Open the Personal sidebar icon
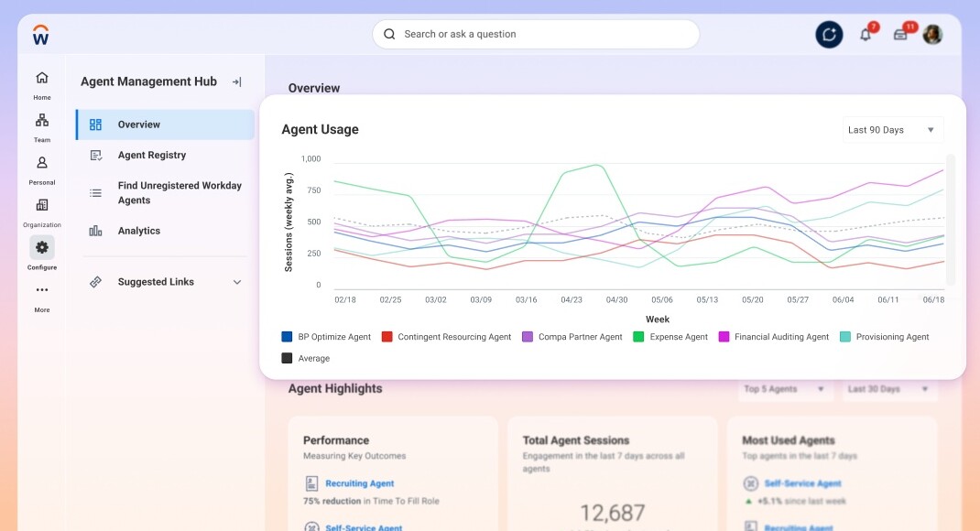 (x=42, y=162)
